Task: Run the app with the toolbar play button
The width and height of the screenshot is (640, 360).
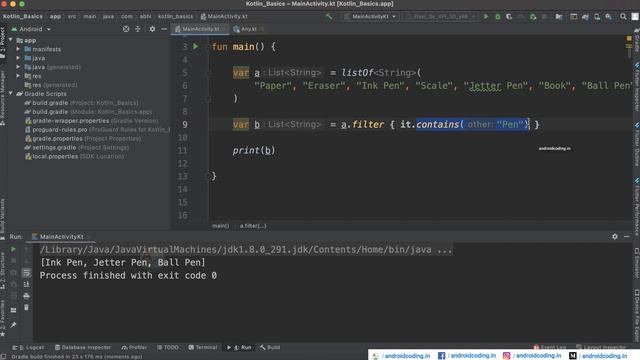Action: [486, 17]
